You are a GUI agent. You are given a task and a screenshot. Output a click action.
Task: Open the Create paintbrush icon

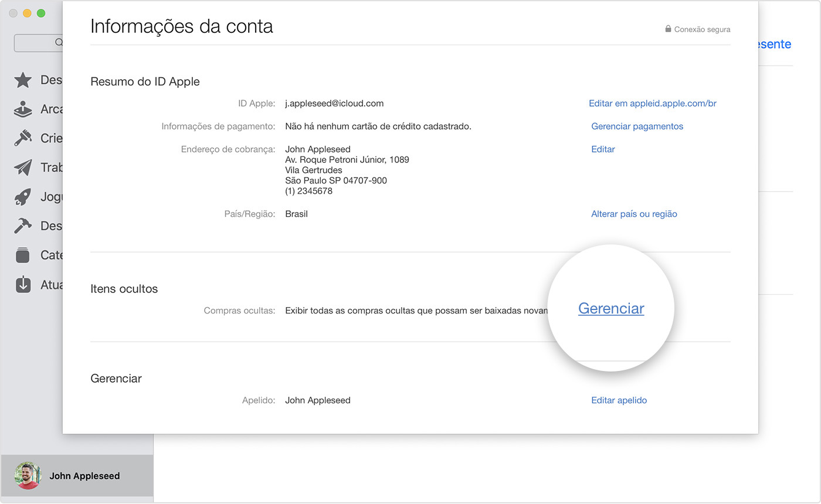[x=23, y=138]
